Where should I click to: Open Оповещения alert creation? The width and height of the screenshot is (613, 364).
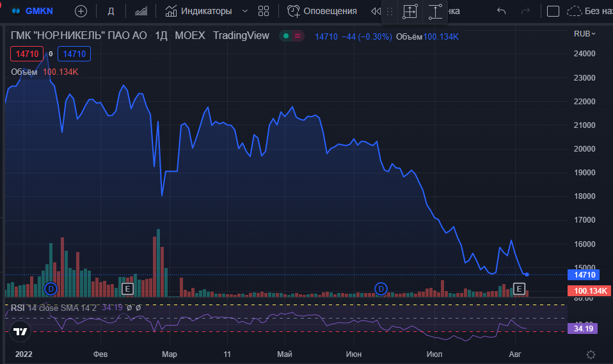(x=322, y=11)
